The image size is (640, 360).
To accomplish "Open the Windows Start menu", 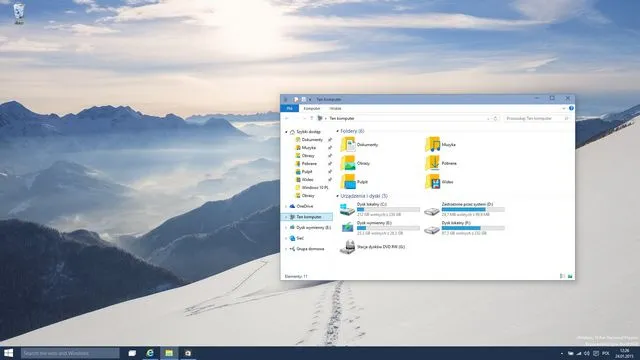I will pos(9,353).
